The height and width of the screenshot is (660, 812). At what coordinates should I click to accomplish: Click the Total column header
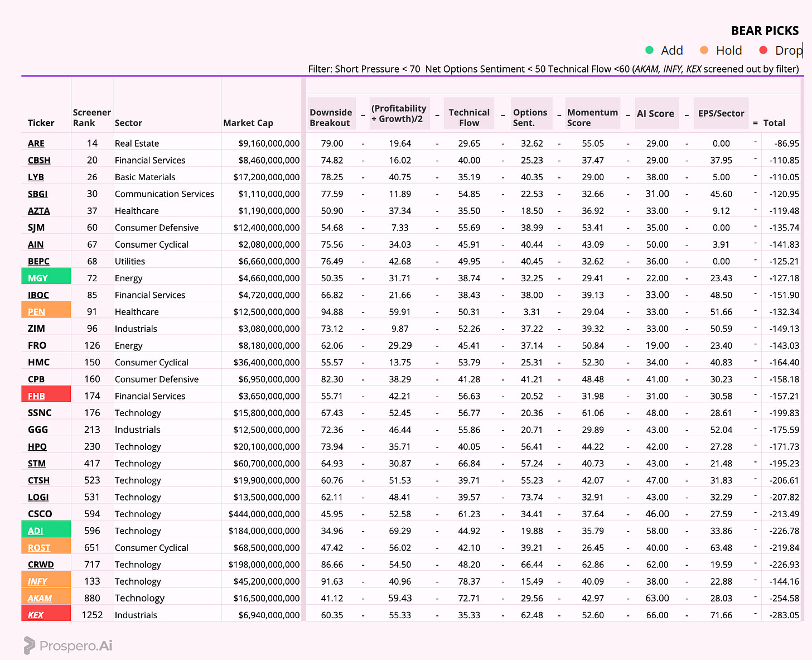(x=774, y=123)
